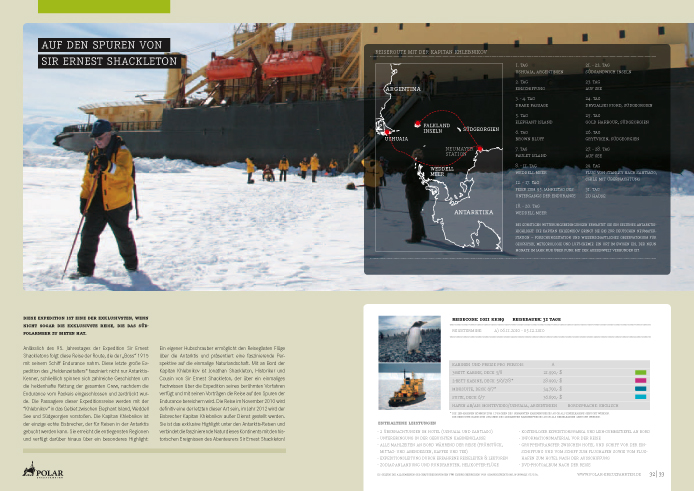The image size is (694, 491).
Task: Click the page number 32|33
Action: click(659, 476)
